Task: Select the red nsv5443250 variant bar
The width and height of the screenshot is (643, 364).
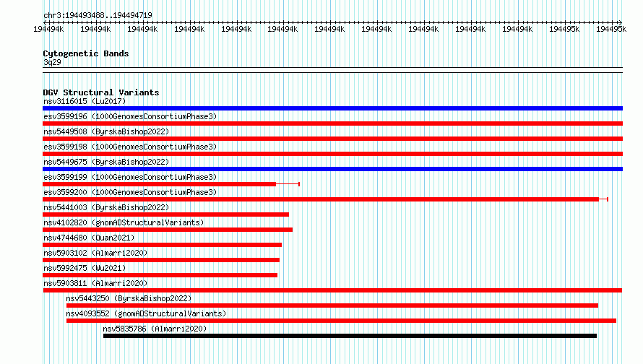Action: click(332, 305)
